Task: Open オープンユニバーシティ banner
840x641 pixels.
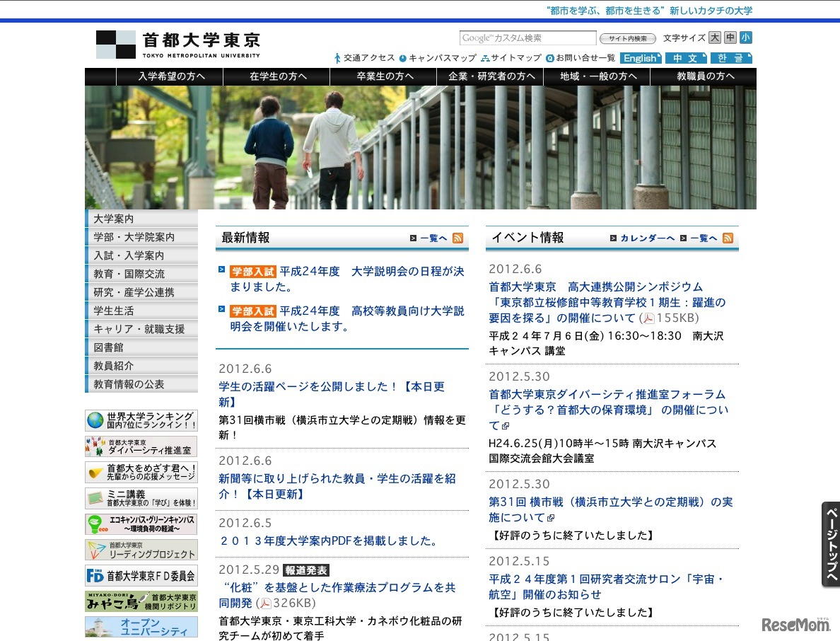Action: [141, 627]
